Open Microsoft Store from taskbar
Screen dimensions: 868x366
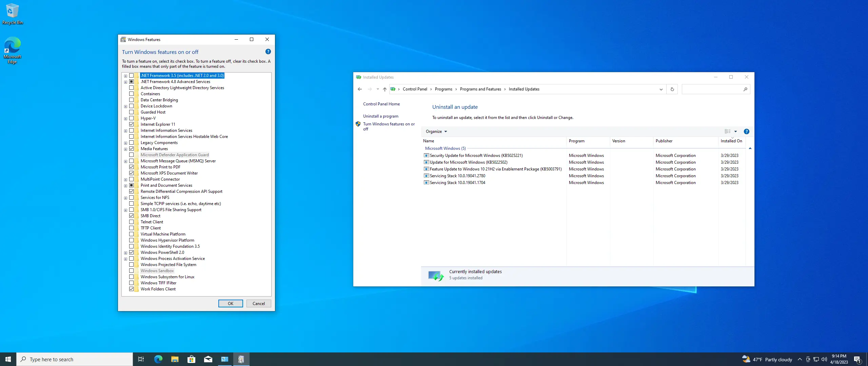click(x=191, y=359)
